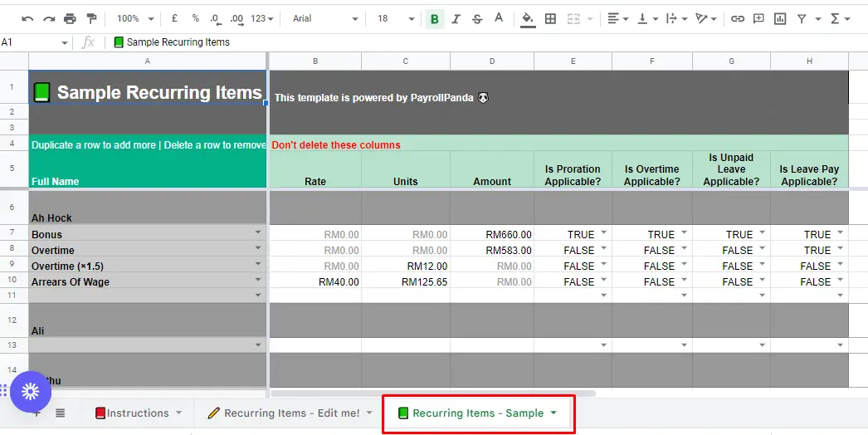This screenshot has width=868, height=435.
Task: Insert a chart using the chart icon
Action: 780,19
